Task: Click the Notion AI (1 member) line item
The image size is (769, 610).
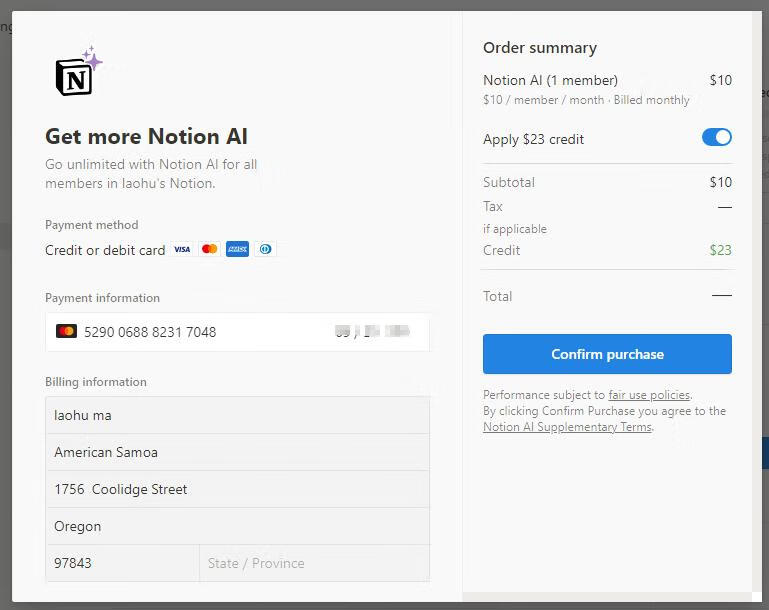Action: pos(550,80)
